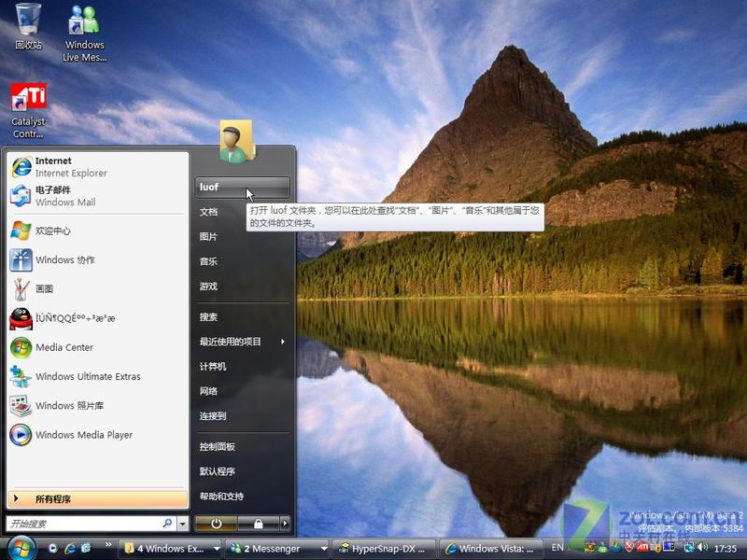Click the user account picture
Image resolution: width=747 pixels, height=560 pixels.
coord(237,142)
